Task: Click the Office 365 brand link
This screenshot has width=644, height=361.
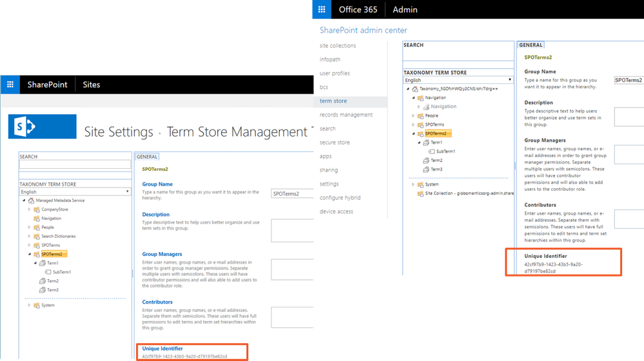Action: point(358,10)
